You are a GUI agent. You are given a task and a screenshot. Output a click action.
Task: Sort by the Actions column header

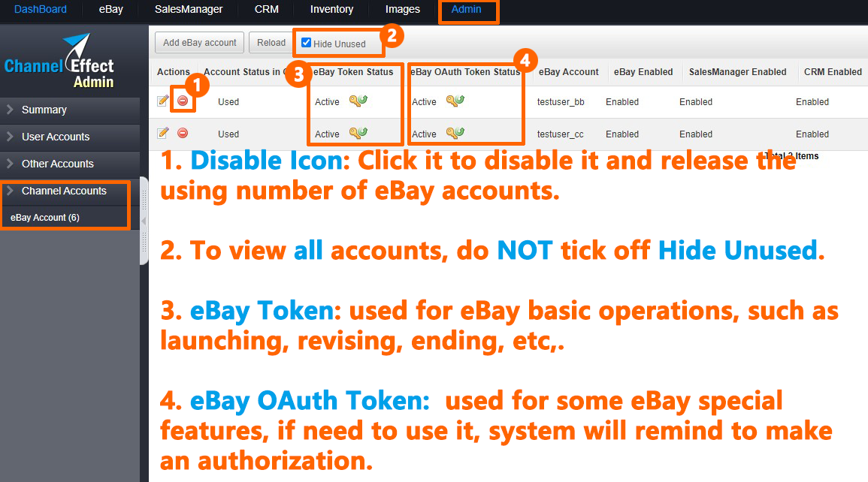pyautogui.click(x=174, y=72)
